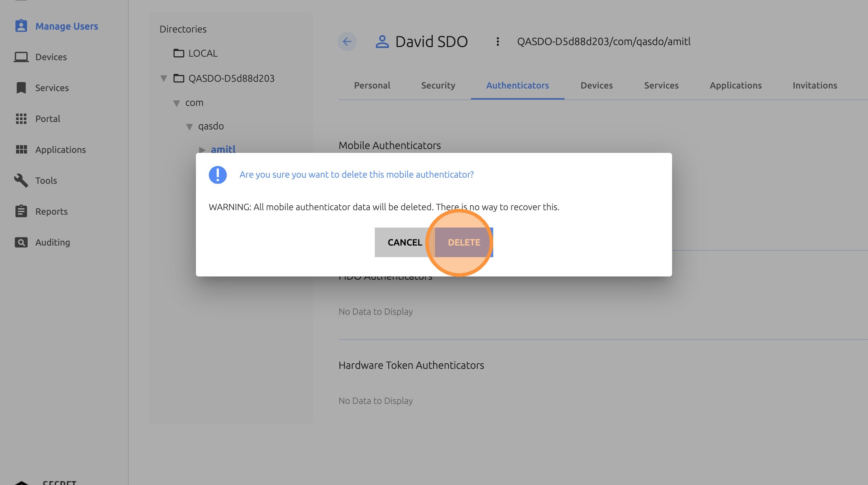Click the Tools wrench icon
The width and height of the screenshot is (868, 485).
pyautogui.click(x=21, y=181)
